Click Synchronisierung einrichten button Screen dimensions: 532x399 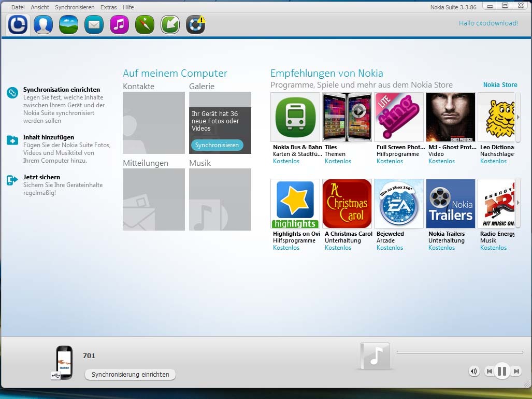click(x=131, y=375)
